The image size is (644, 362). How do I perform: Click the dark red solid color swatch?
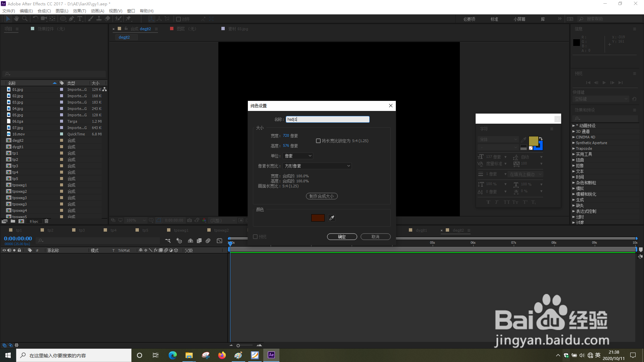(318, 218)
